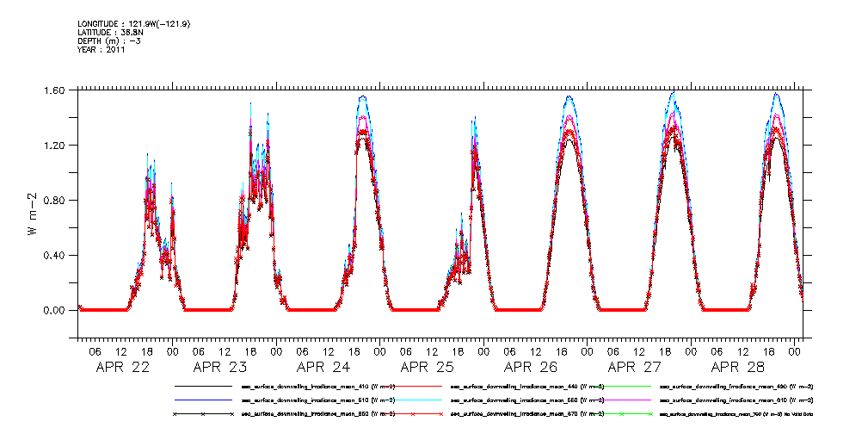Screen dimensions: 868x434
Task: Click the legend label next to the blue line
Action: (x=318, y=400)
